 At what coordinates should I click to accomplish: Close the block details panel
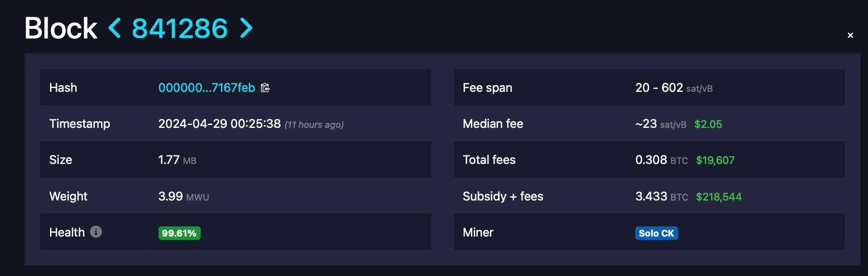850,35
